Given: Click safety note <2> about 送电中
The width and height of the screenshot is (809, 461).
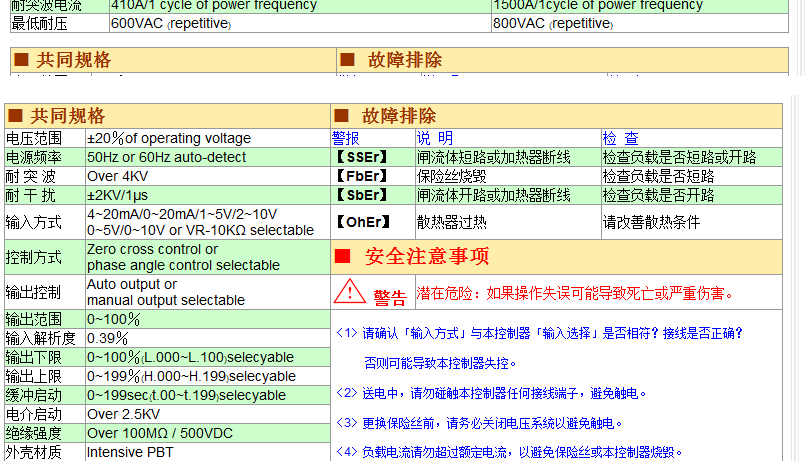Looking at the screenshot, I should 491,394.
